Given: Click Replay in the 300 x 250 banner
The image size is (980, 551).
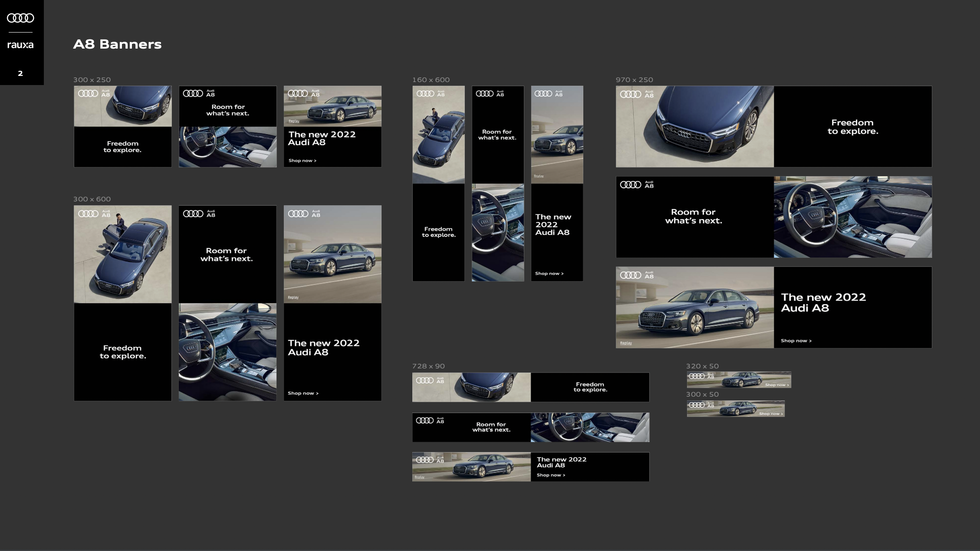Looking at the screenshot, I should (294, 121).
